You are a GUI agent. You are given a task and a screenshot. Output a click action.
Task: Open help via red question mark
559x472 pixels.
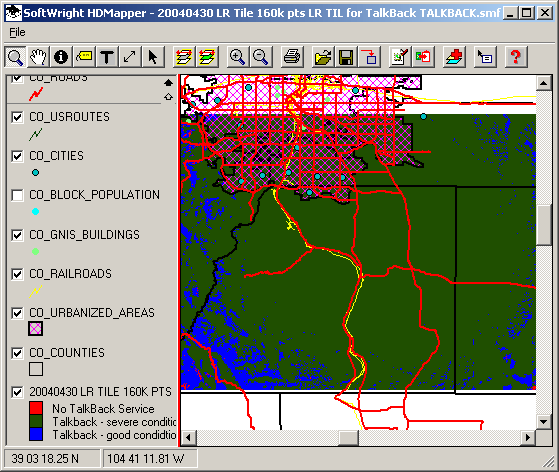516,57
